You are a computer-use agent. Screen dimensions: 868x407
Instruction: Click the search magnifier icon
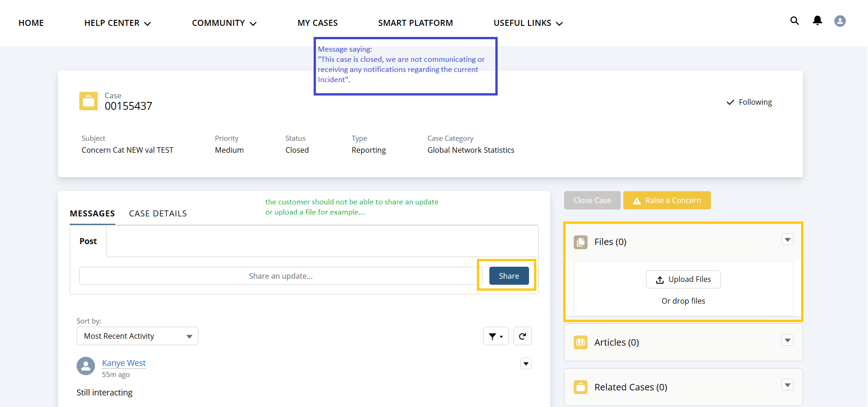[x=794, y=21]
